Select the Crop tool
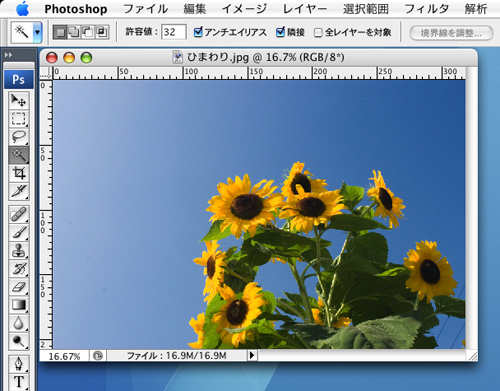This screenshot has height=391, width=500. (18, 173)
